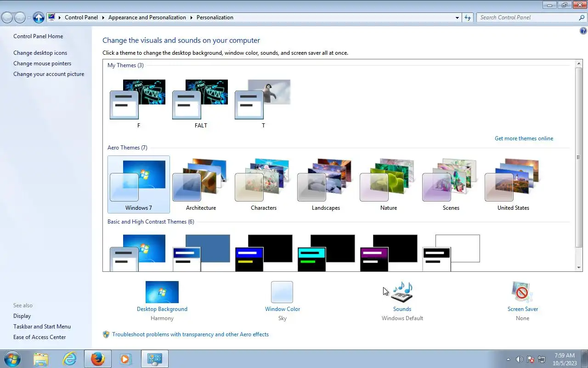
Task: Go to Control Panel Home
Action: (38, 36)
